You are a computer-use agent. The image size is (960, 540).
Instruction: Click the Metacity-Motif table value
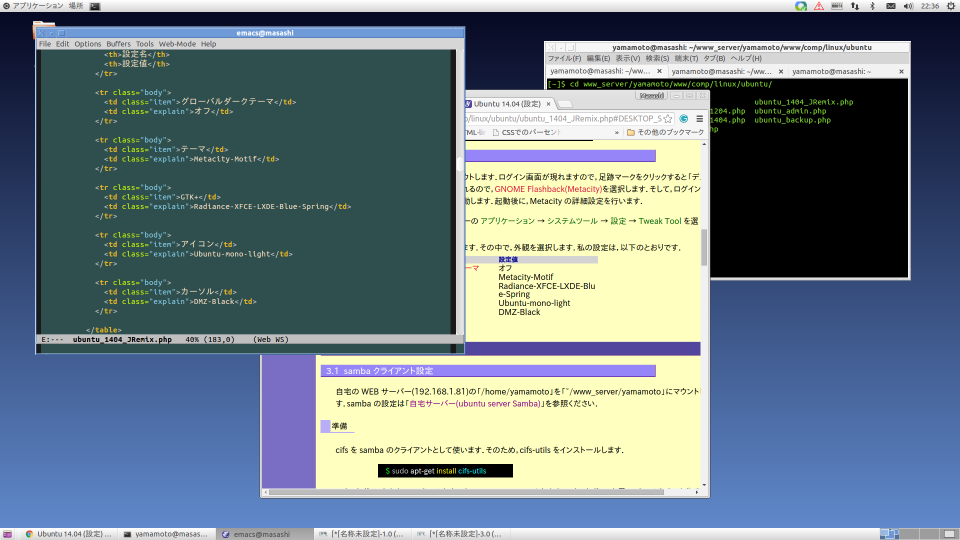point(525,277)
